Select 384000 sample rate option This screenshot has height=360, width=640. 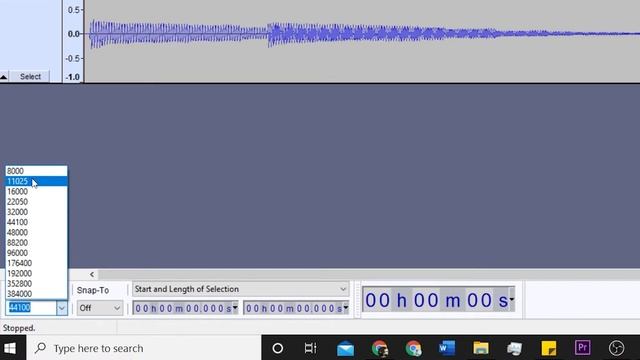36,293
